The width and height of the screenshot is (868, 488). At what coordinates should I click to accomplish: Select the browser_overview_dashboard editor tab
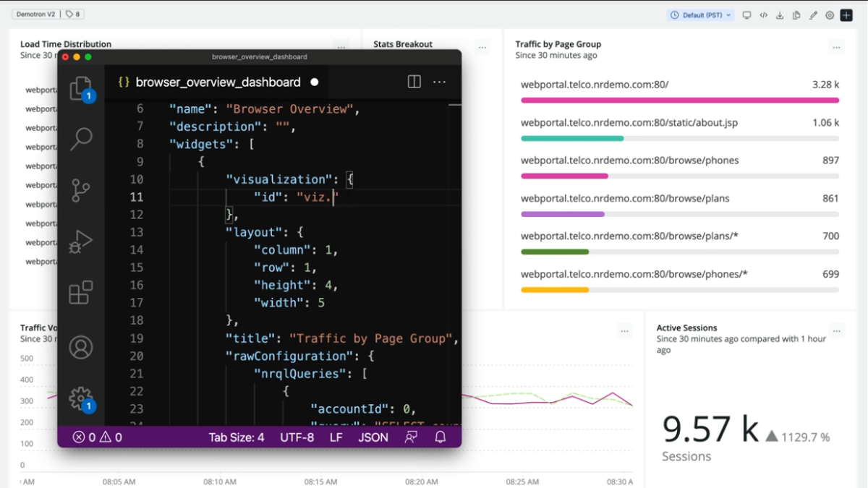[218, 82]
